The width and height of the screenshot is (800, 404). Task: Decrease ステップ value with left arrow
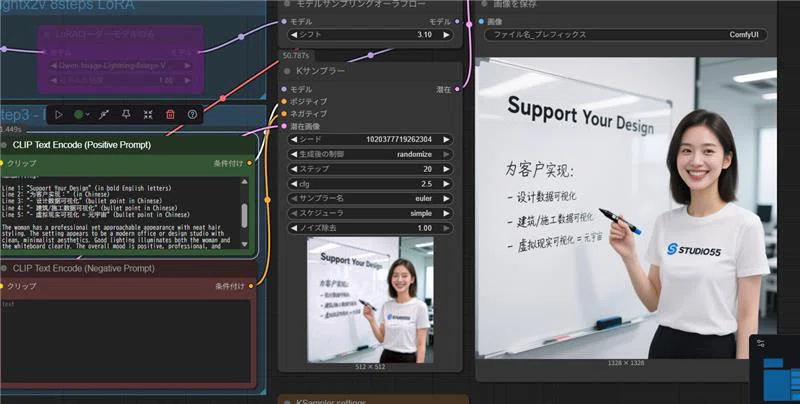[294, 169]
